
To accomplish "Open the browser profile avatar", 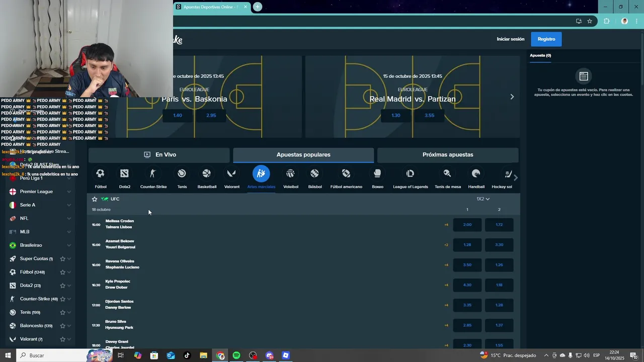I will [x=624, y=21].
